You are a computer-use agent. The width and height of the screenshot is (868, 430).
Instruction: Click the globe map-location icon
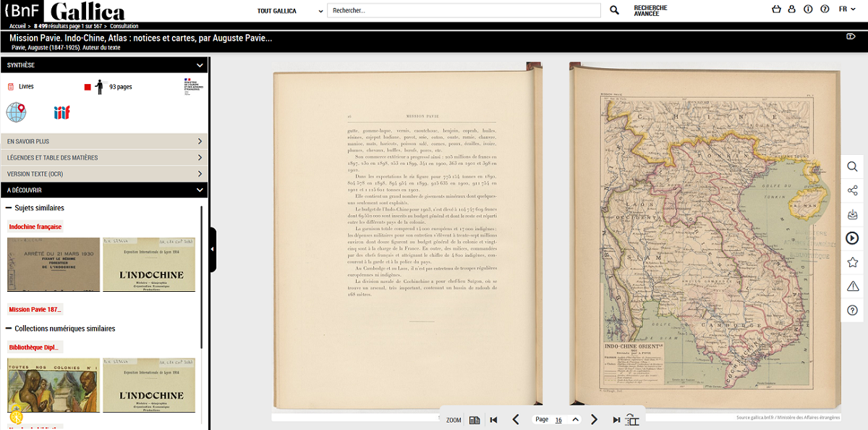point(16,113)
